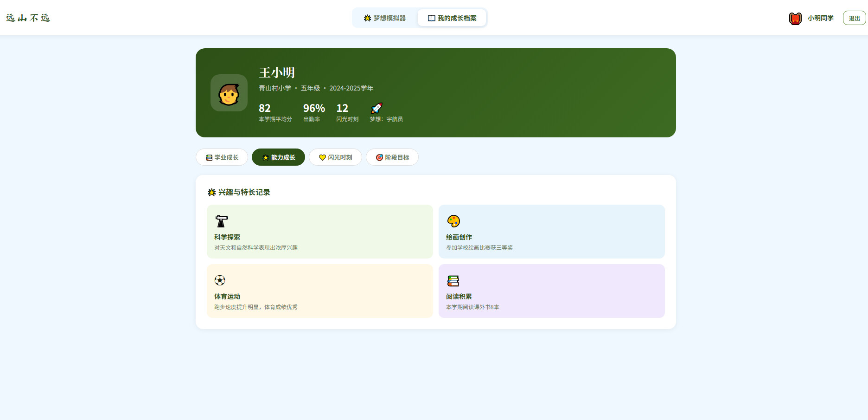Click the student name 王小明
868x420 pixels.
[x=277, y=72]
